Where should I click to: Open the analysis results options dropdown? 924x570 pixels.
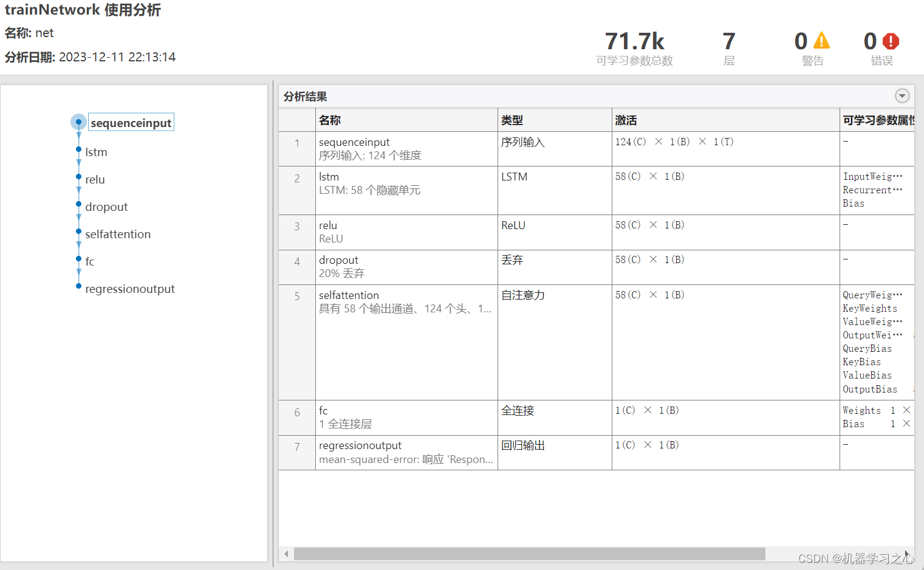(x=902, y=96)
